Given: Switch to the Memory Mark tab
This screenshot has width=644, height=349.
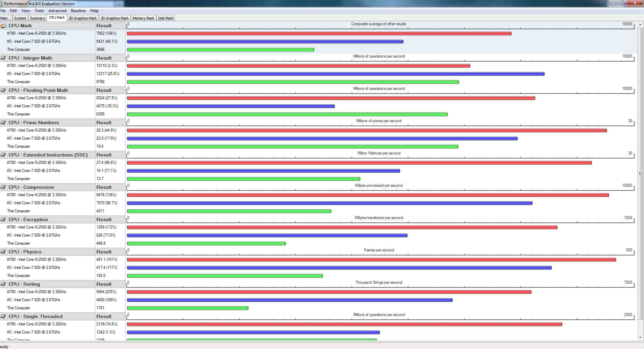Looking at the screenshot, I should [x=143, y=18].
